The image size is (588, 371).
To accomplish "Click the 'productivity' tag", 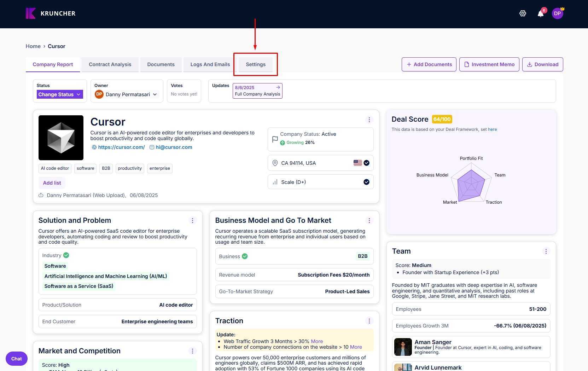I will tap(130, 168).
